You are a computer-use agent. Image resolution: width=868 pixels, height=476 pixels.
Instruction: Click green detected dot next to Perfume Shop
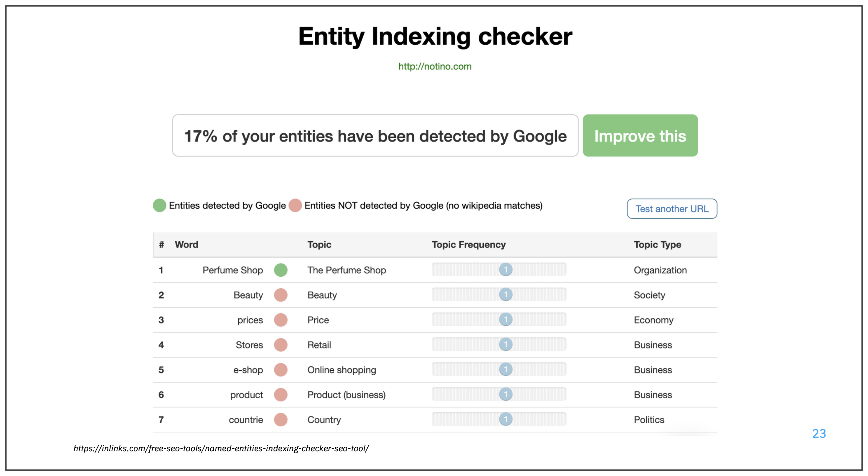[280, 270]
